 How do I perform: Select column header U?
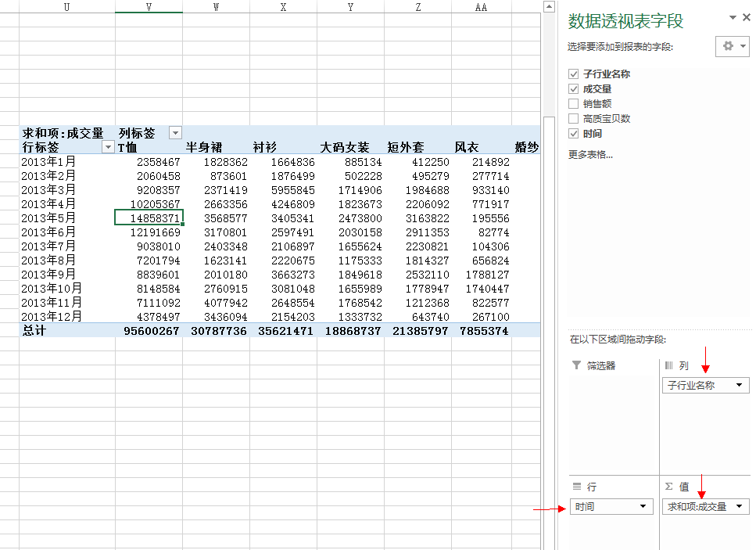[67, 7]
